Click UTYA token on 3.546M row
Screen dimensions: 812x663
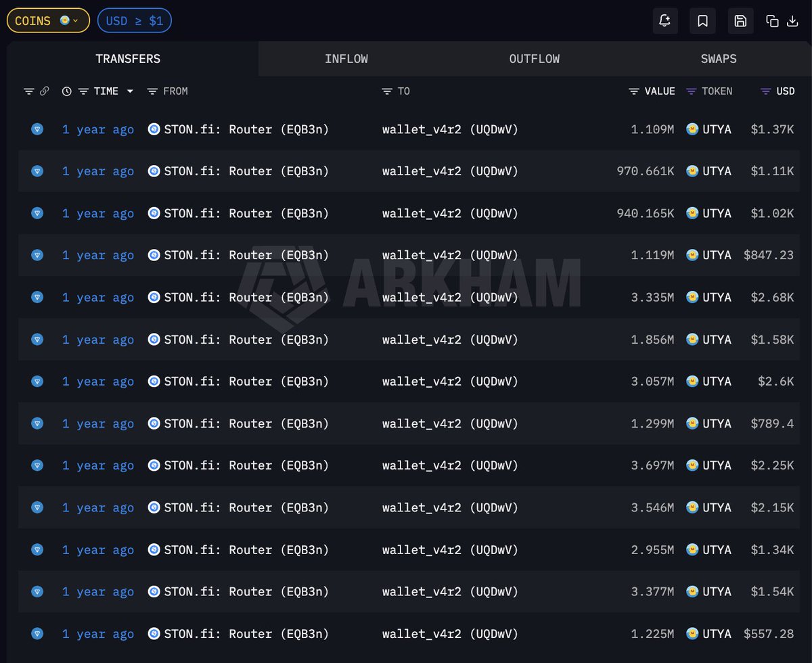[x=717, y=507]
